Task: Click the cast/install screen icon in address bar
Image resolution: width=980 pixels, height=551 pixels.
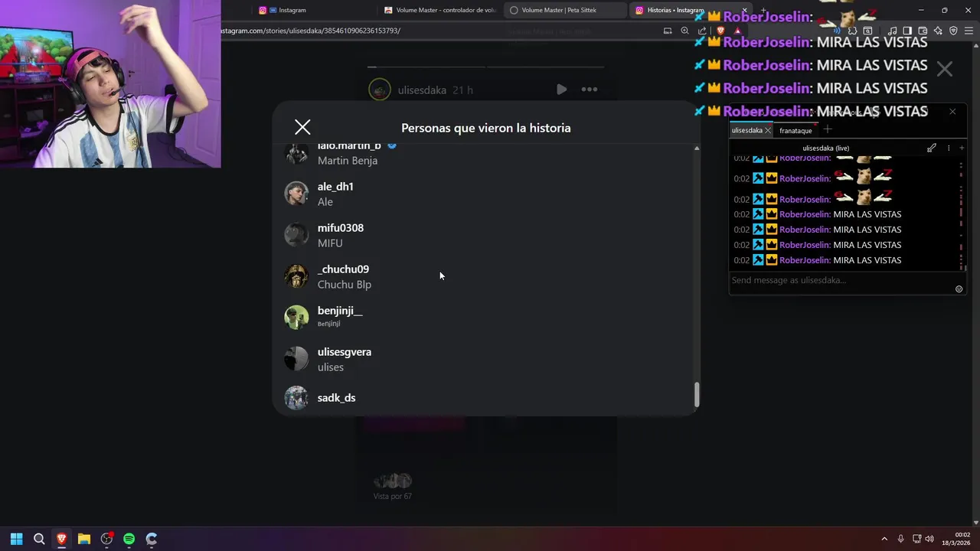Action: tap(668, 31)
